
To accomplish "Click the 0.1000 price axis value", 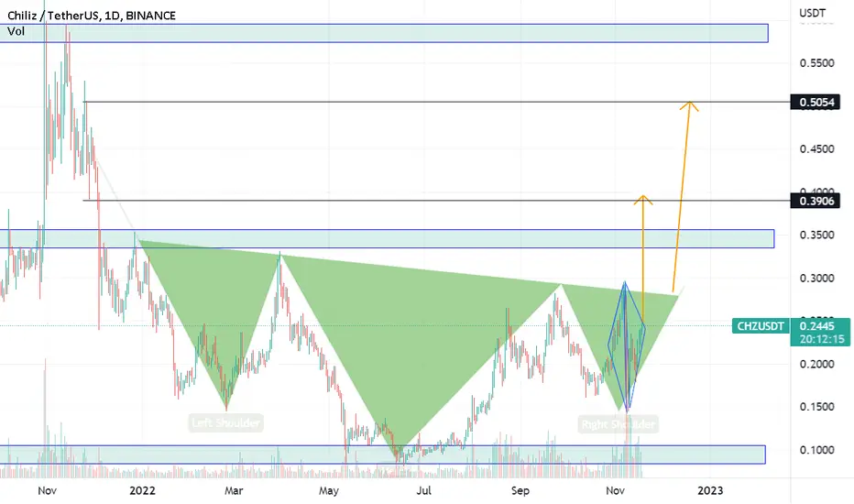I will 816,450.
